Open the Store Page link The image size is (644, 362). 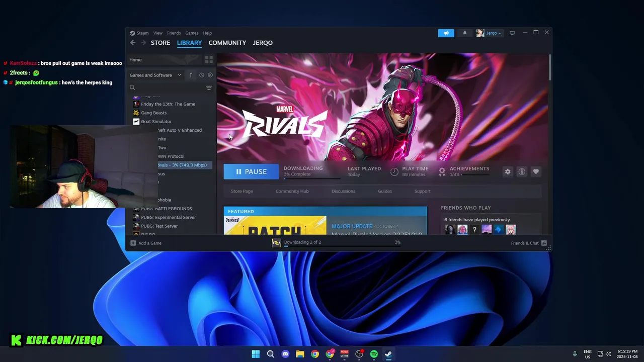pyautogui.click(x=242, y=191)
